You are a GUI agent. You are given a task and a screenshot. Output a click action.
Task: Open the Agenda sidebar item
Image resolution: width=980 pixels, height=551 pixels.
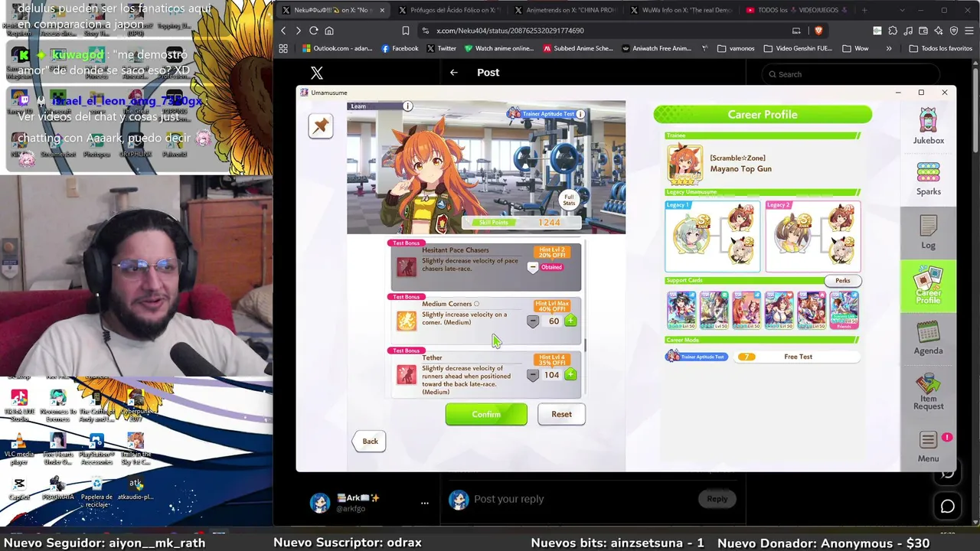click(928, 338)
